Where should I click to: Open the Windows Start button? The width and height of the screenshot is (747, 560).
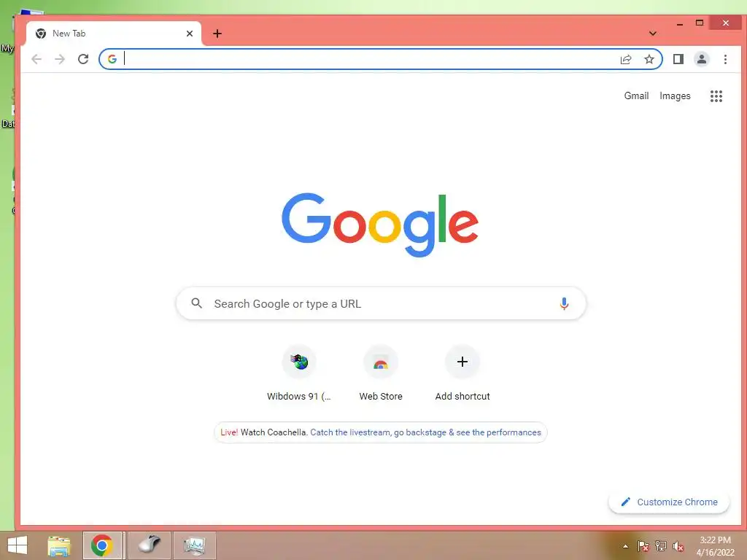18,545
